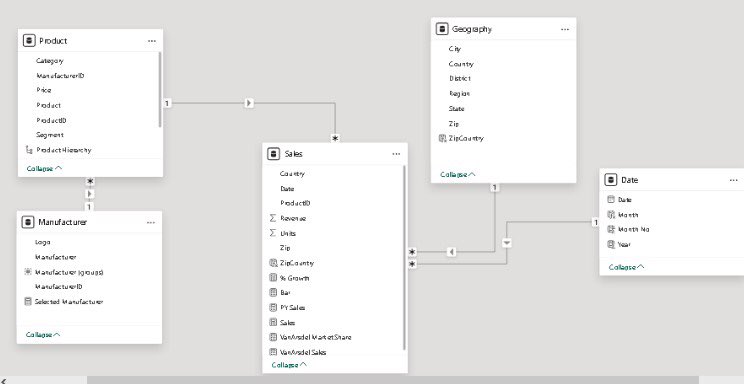Click the Date table header icon

pyautogui.click(x=611, y=180)
